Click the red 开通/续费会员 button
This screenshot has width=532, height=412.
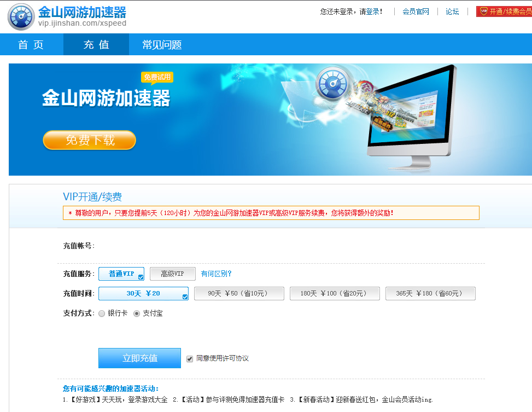(504, 11)
